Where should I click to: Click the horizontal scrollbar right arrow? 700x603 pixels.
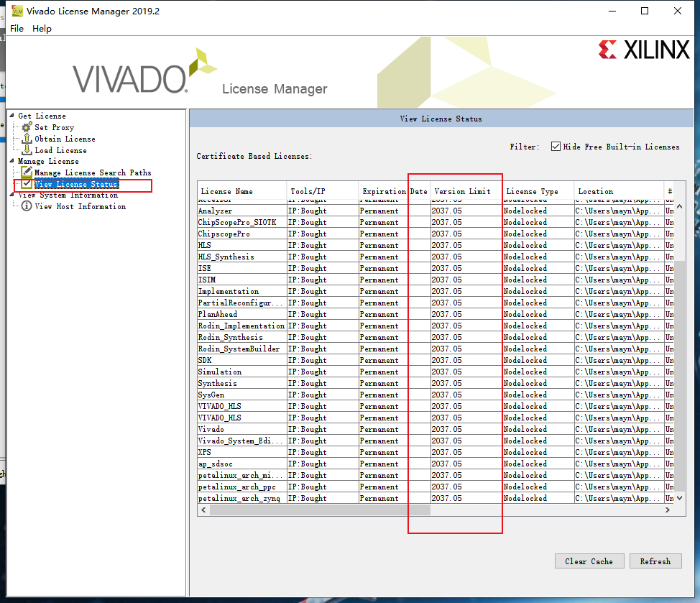coord(668,510)
